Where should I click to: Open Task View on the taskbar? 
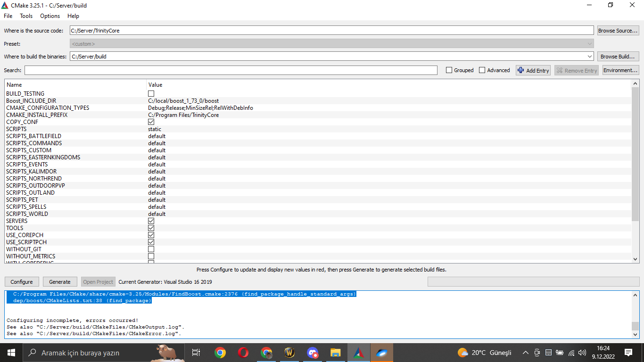196,353
